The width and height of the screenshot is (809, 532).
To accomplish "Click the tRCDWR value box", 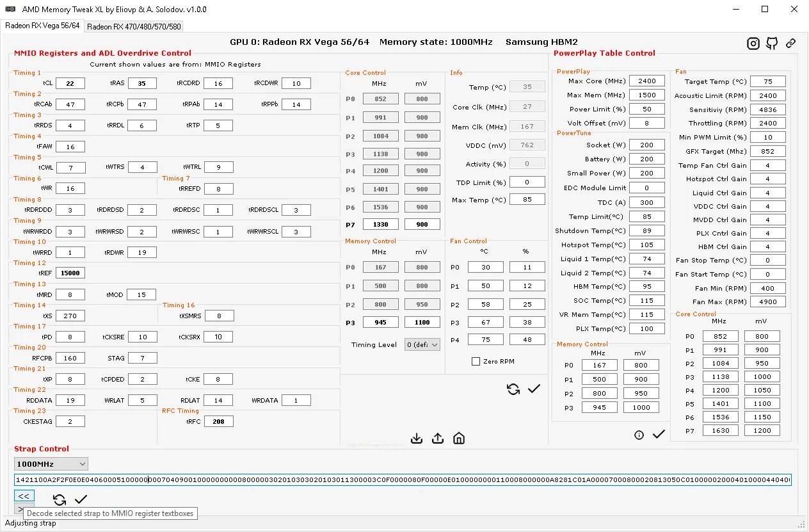I will (x=296, y=83).
